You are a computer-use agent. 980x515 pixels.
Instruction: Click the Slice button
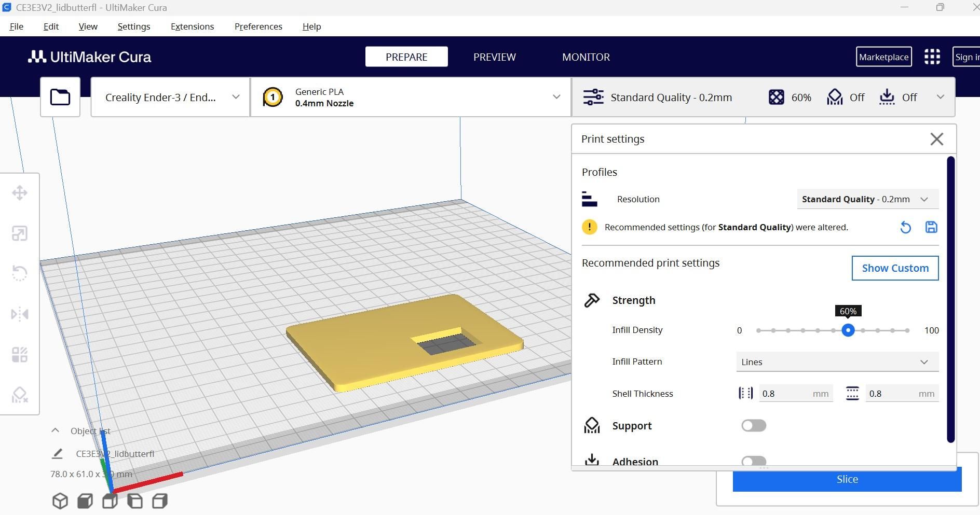tap(847, 480)
